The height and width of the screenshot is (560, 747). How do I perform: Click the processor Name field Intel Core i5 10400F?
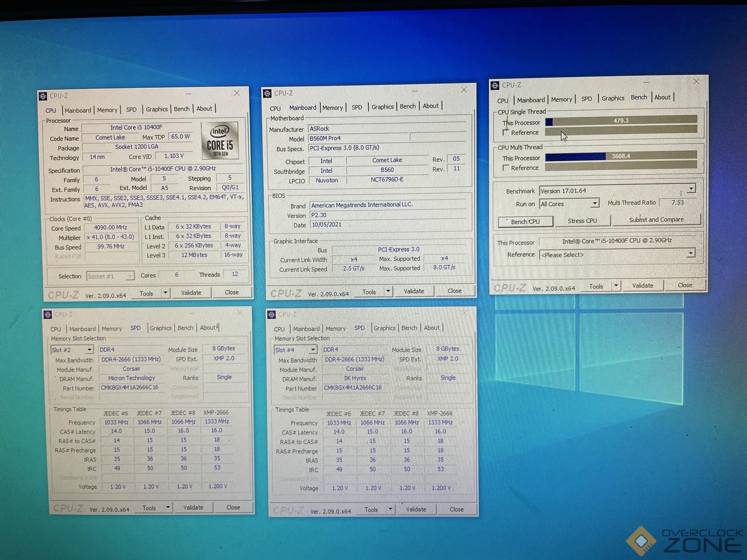(137, 128)
